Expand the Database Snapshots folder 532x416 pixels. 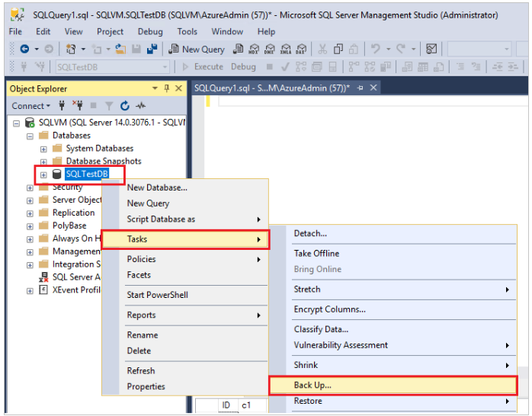(x=43, y=162)
